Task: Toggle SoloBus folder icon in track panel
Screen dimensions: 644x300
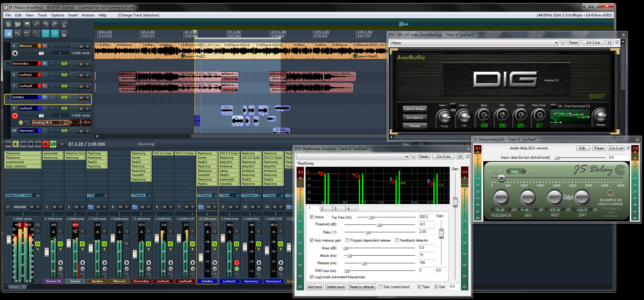Action: pyautogui.click(x=45, y=97)
